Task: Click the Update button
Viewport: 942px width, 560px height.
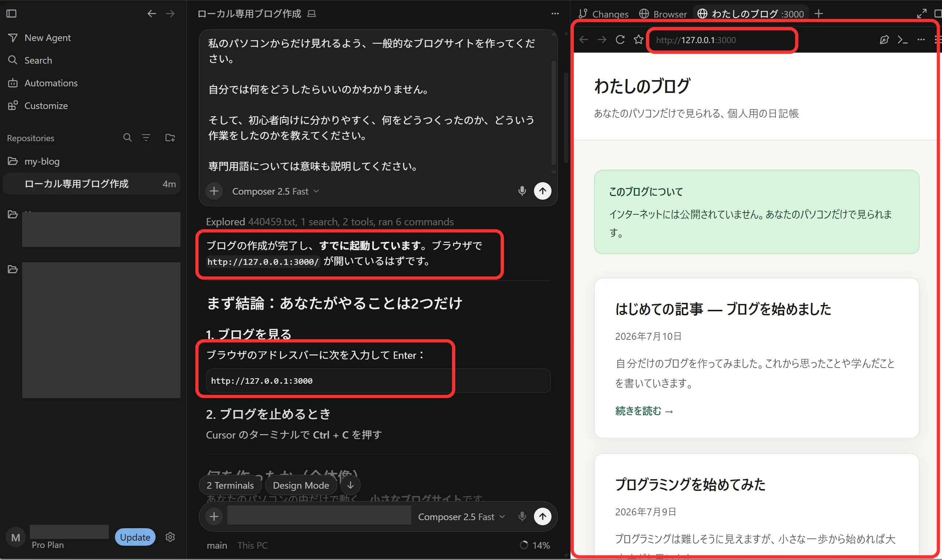Action: click(135, 537)
